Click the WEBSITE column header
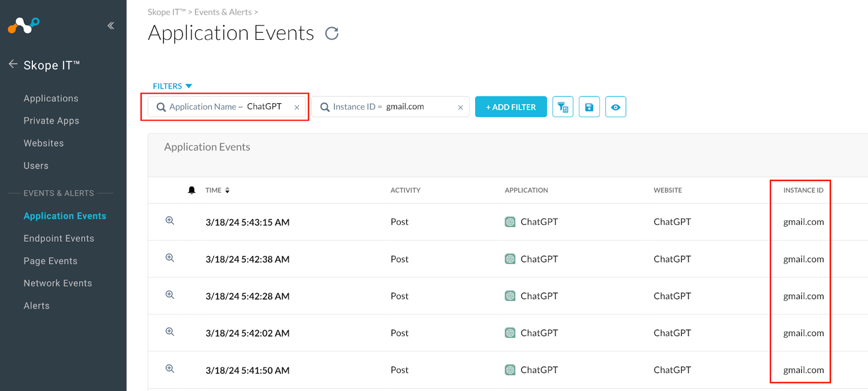868x391 pixels. (668, 190)
